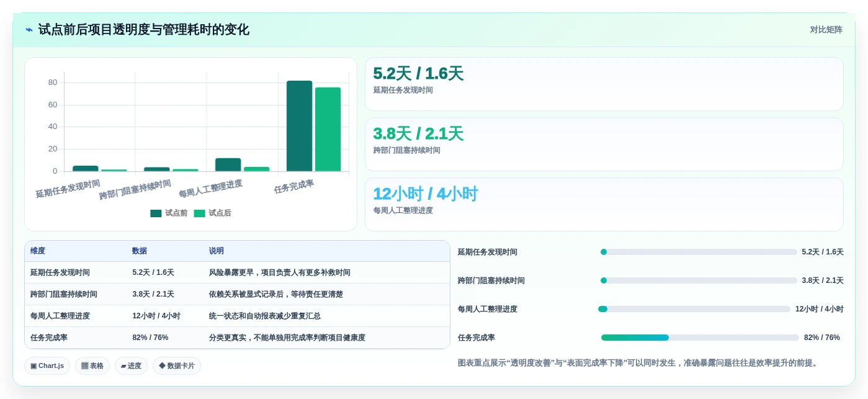This screenshot has width=868, height=399.
Task: Click the 数据卡片 tag chip
Action: (177, 365)
